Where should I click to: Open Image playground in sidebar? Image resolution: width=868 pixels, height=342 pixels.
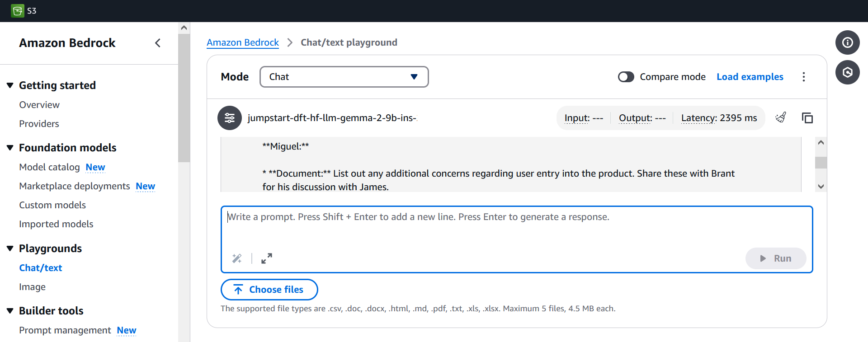tap(32, 287)
